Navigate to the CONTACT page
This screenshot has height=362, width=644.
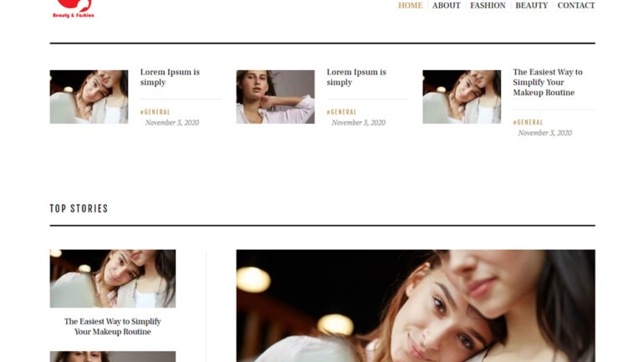click(x=575, y=6)
